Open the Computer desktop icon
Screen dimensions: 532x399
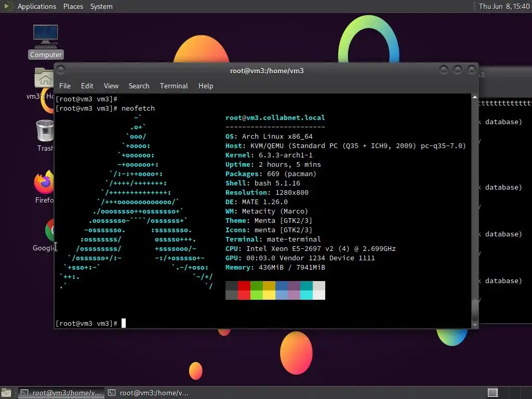(x=46, y=42)
